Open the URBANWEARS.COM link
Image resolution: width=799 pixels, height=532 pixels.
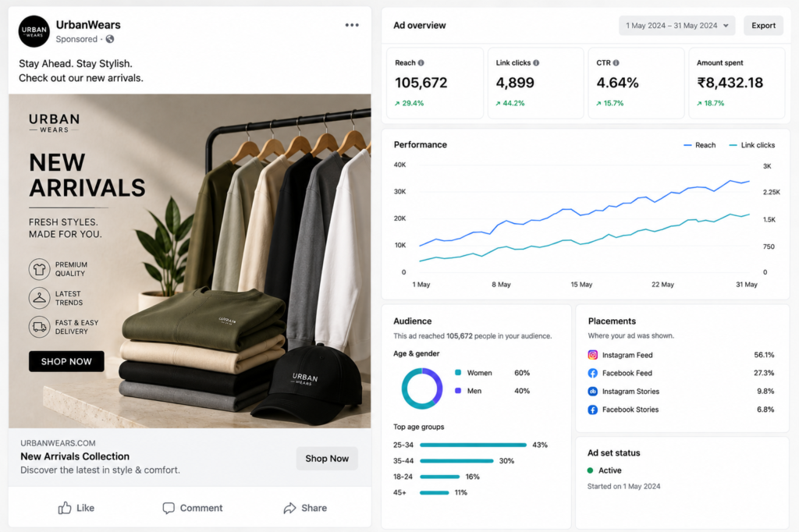tap(58, 443)
